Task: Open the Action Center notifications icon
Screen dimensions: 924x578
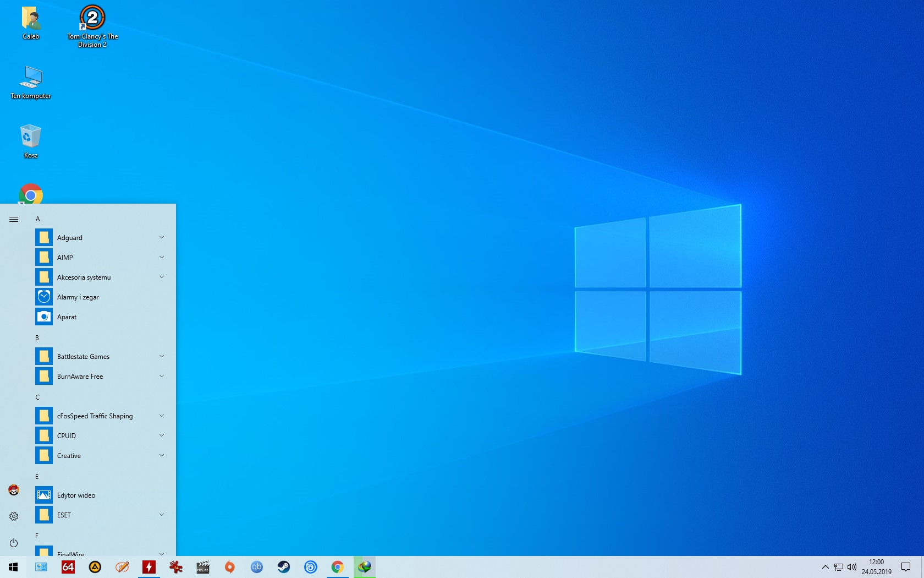Action: click(x=906, y=567)
